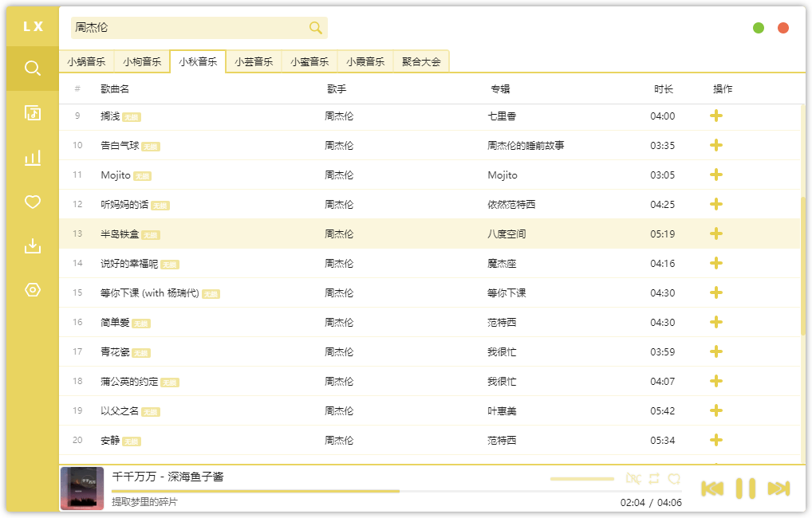
Task: Open settings via the hexagon sidebar icon
Action: pyautogui.click(x=32, y=290)
